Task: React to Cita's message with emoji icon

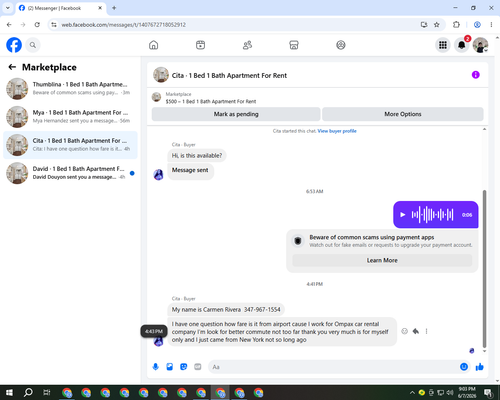Action: 404,331
